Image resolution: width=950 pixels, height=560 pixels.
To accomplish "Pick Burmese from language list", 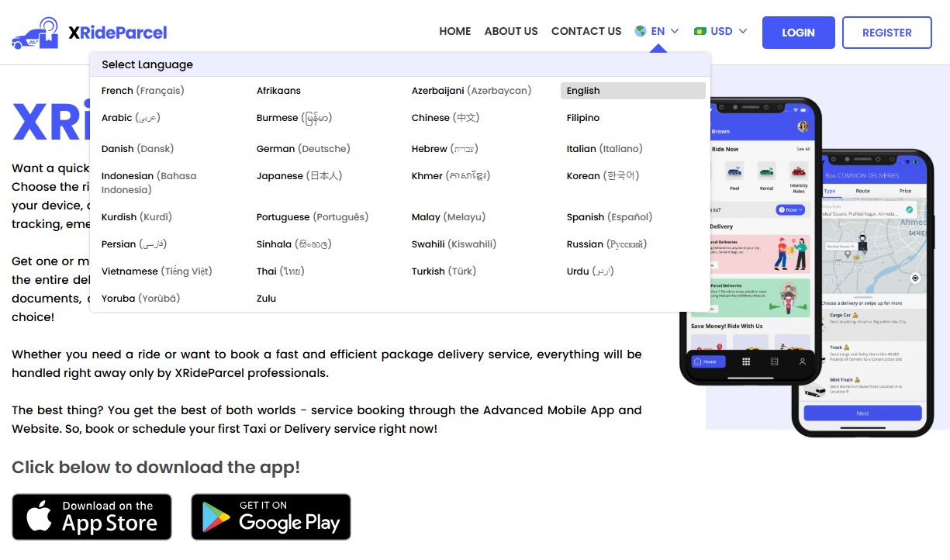I will [x=294, y=118].
